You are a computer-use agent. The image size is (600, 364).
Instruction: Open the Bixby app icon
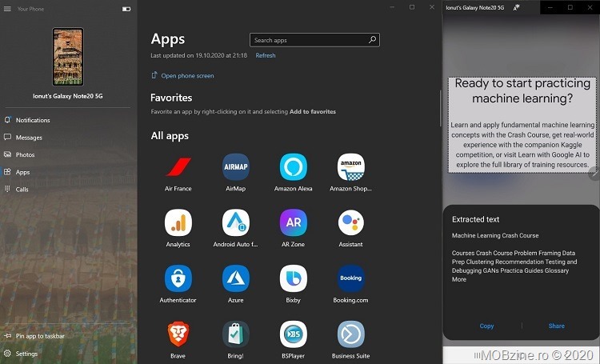pyautogui.click(x=293, y=278)
